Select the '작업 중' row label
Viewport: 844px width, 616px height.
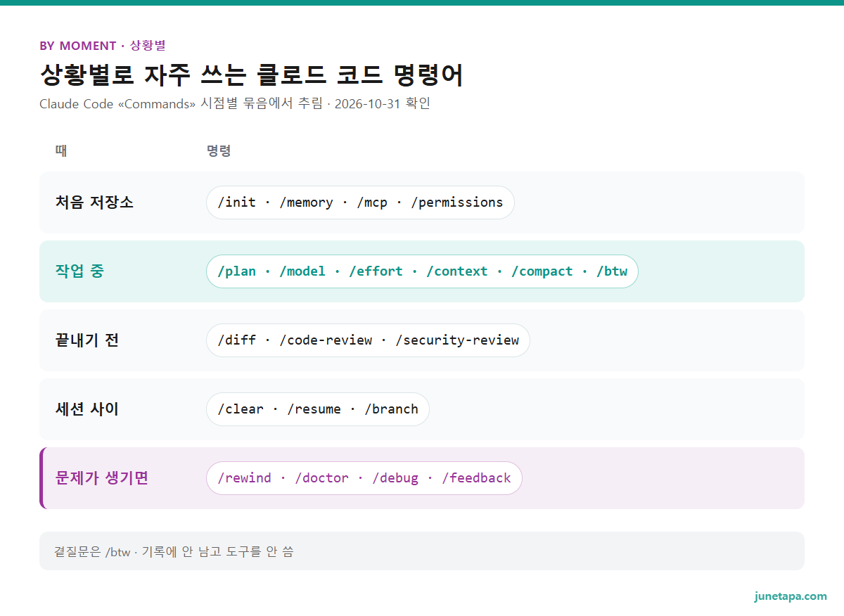[x=79, y=271]
